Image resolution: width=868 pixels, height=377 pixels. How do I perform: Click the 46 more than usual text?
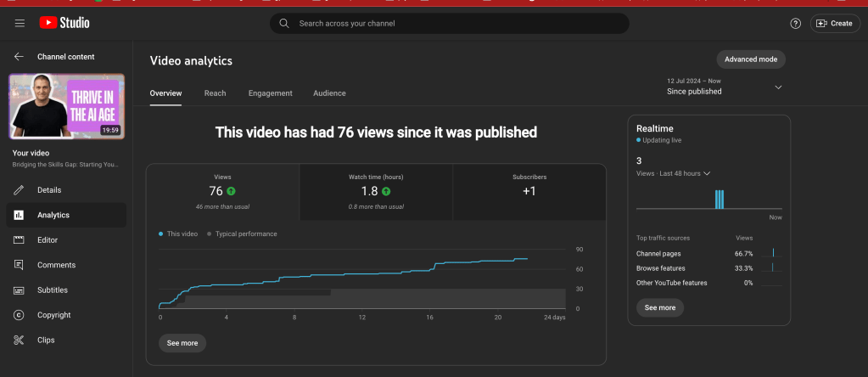(x=222, y=206)
